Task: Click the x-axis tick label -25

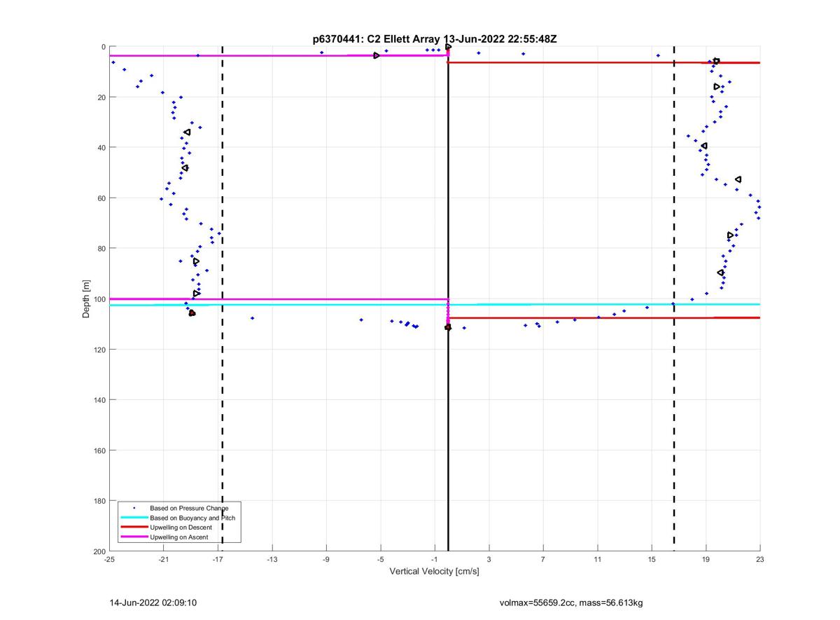Action: [x=109, y=560]
